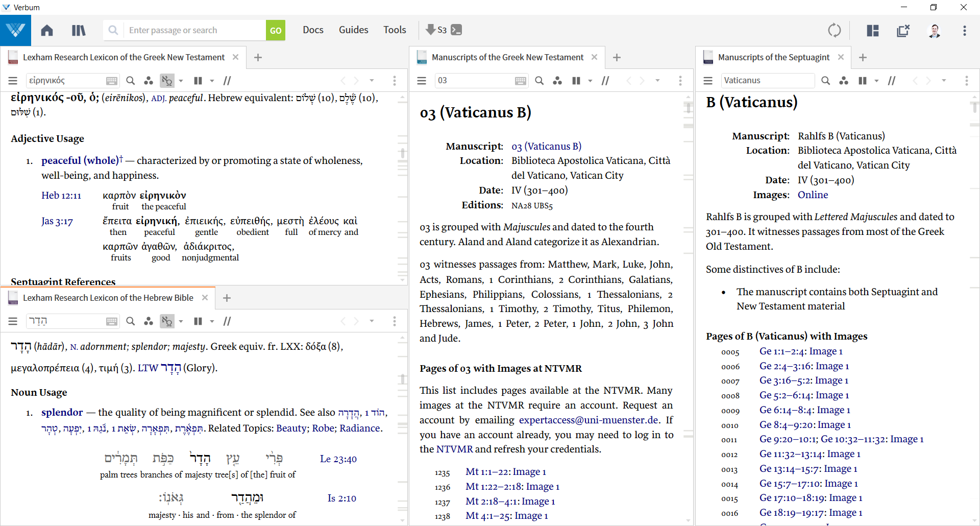The width and height of the screenshot is (980, 526).
Task: Click the sync refresh icon
Action: click(835, 31)
